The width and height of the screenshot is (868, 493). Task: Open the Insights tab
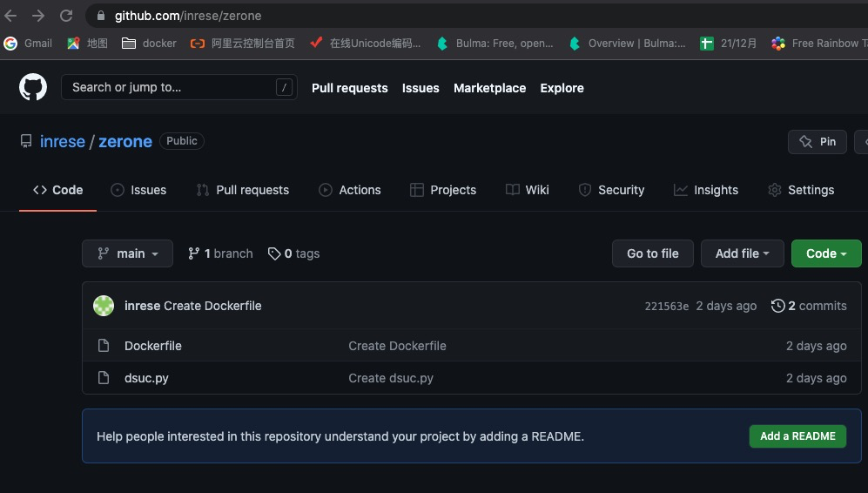tap(705, 190)
